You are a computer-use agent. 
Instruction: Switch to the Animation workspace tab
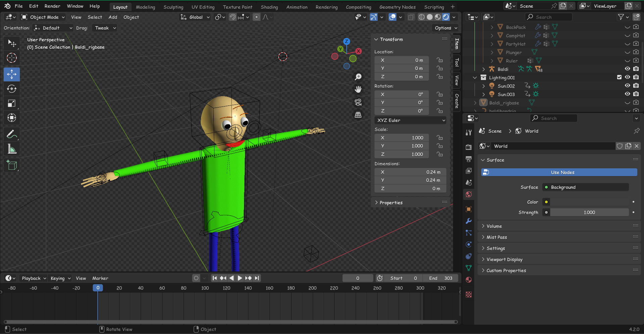297,7
